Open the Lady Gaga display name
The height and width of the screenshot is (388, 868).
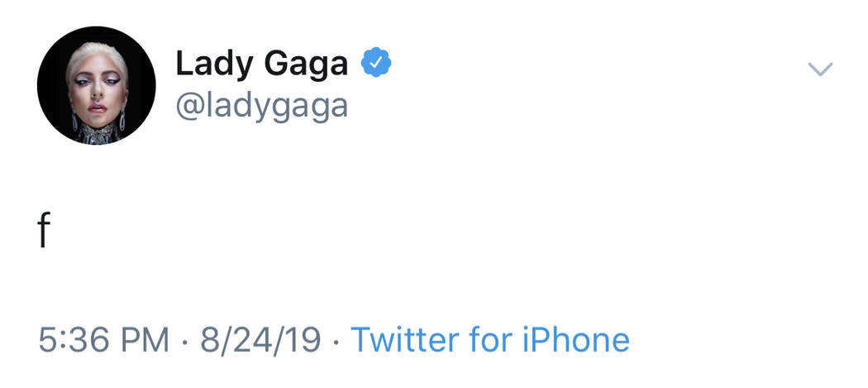pos(261,64)
